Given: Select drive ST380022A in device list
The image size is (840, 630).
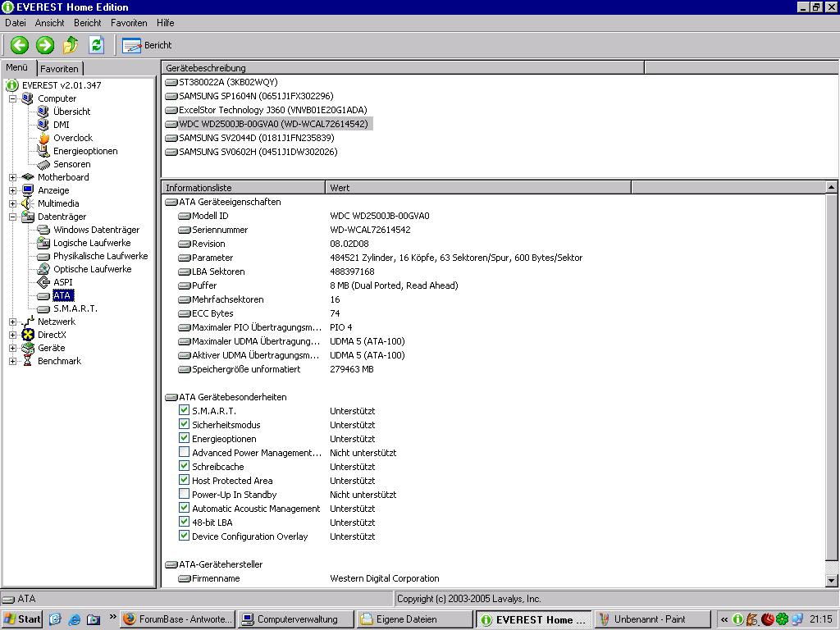Looking at the screenshot, I should 228,82.
